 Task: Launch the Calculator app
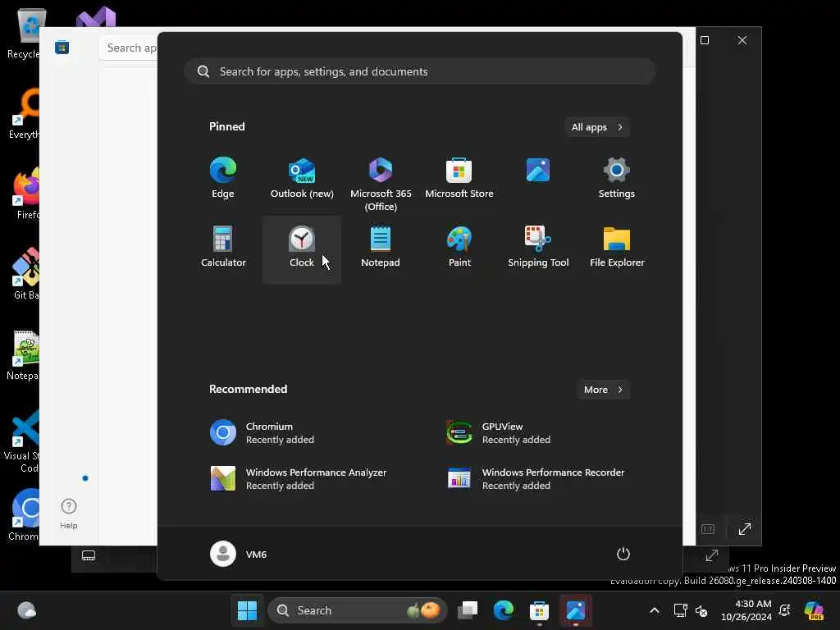pos(223,247)
